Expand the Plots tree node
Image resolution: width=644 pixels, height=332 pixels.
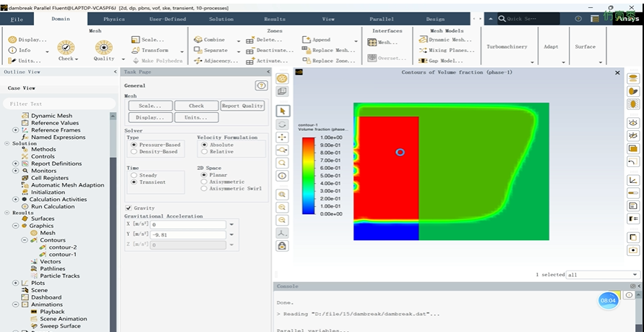coord(16,283)
